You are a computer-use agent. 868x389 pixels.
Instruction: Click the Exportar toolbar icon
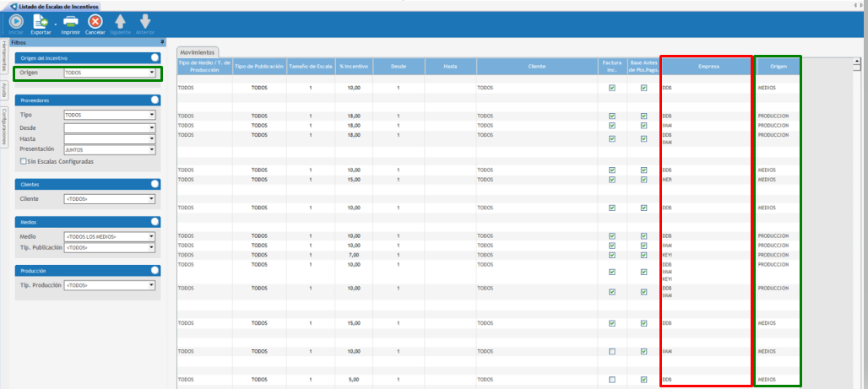41,21
